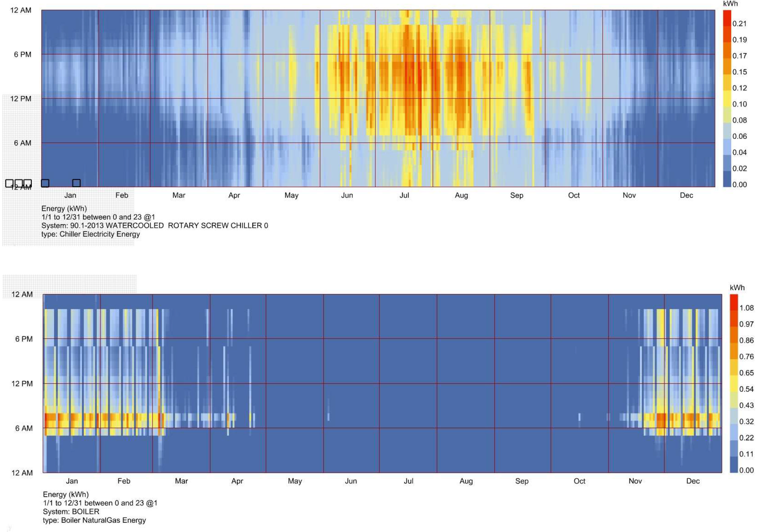
Task: Click the Dec label under the chiller heatmap
Action: (x=686, y=195)
